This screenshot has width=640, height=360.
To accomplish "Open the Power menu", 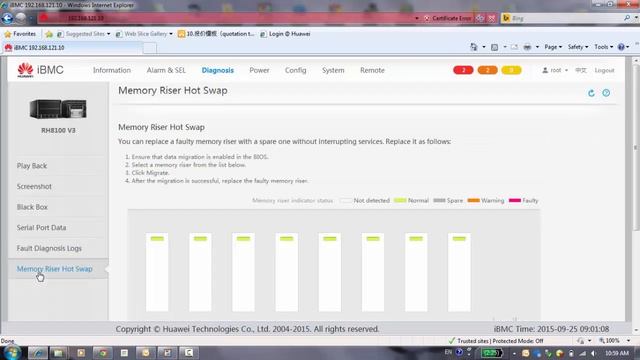I will point(259,70).
